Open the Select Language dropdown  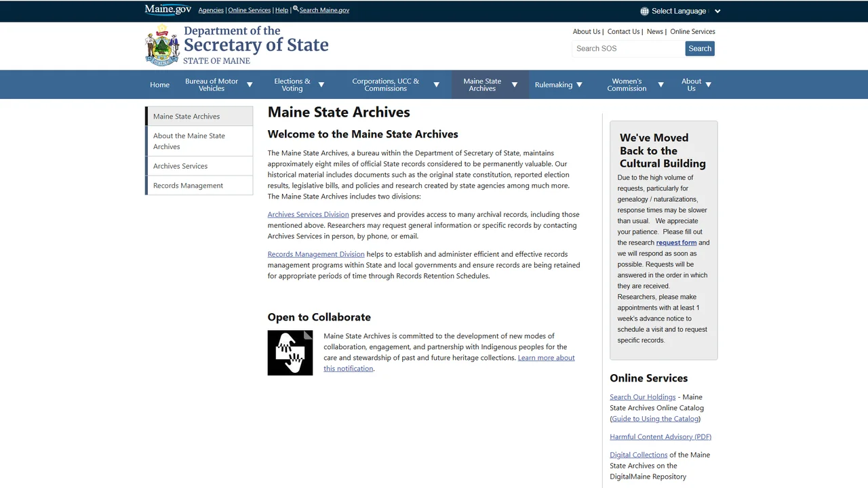click(680, 11)
